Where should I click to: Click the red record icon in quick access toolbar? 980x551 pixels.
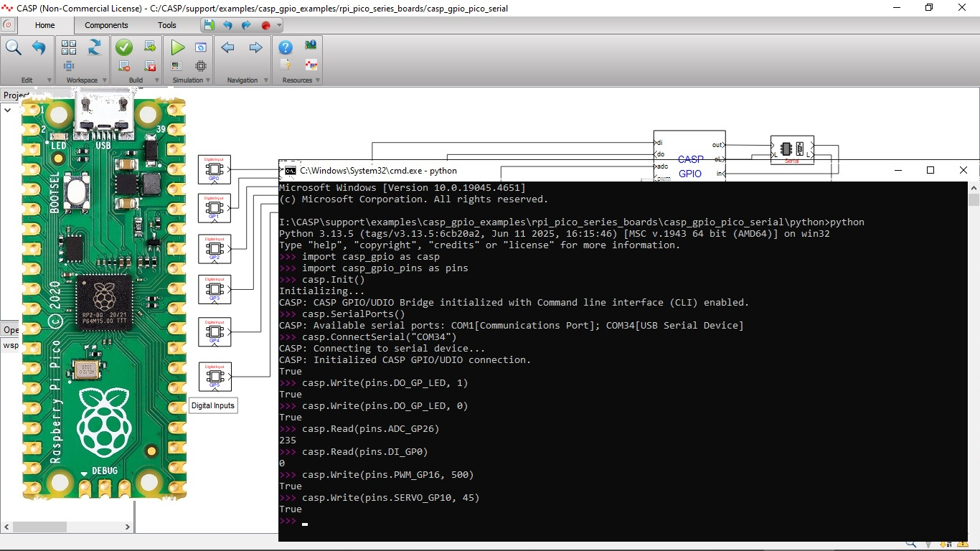tap(265, 25)
